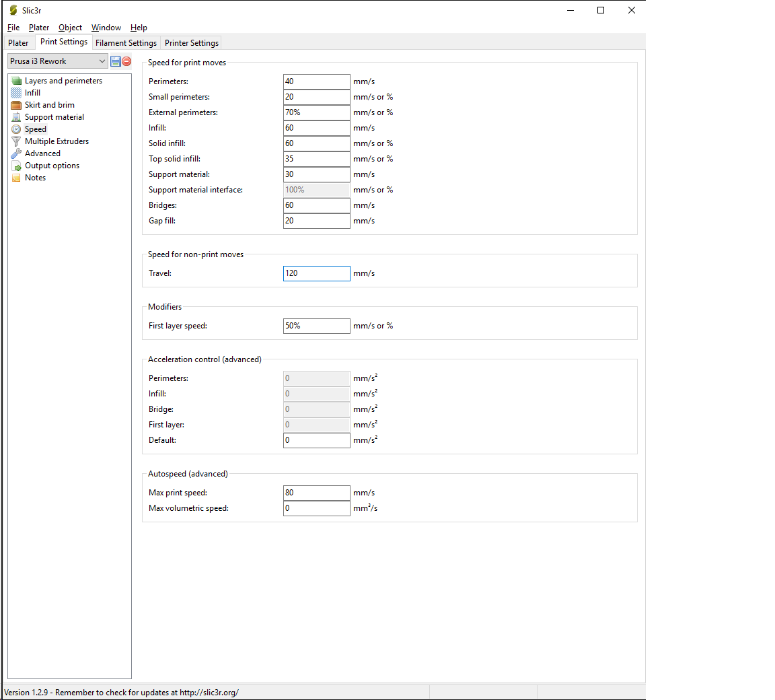Click the Support material icon

[x=16, y=117]
